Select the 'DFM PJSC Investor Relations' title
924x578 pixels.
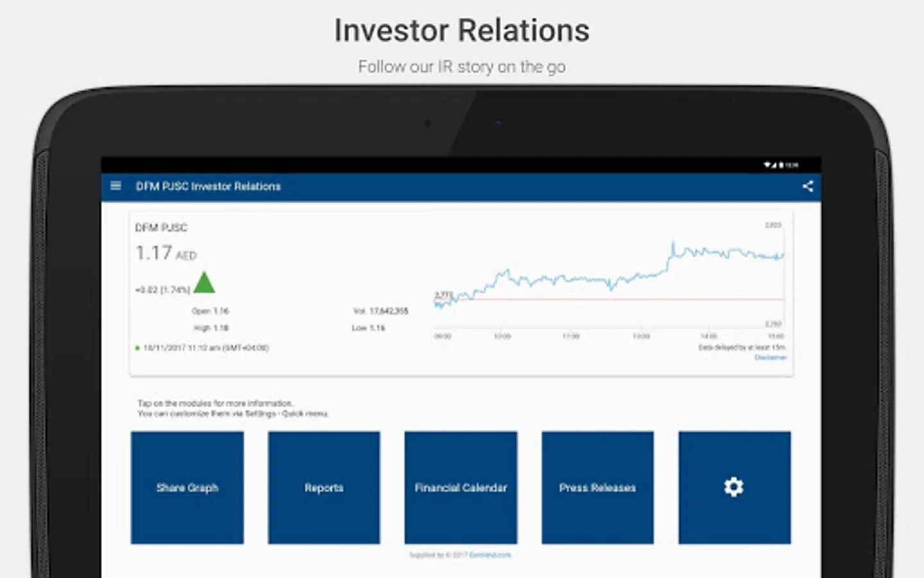coord(209,186)
